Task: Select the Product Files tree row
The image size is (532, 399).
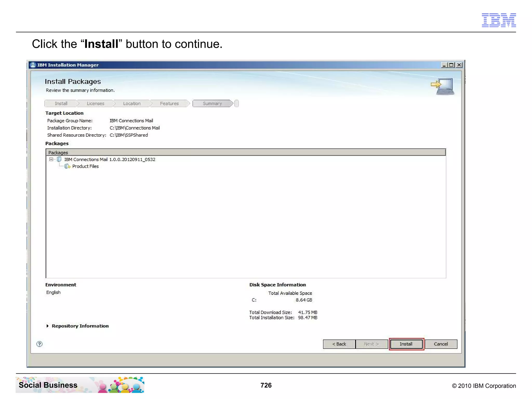Action: point(85,166)
